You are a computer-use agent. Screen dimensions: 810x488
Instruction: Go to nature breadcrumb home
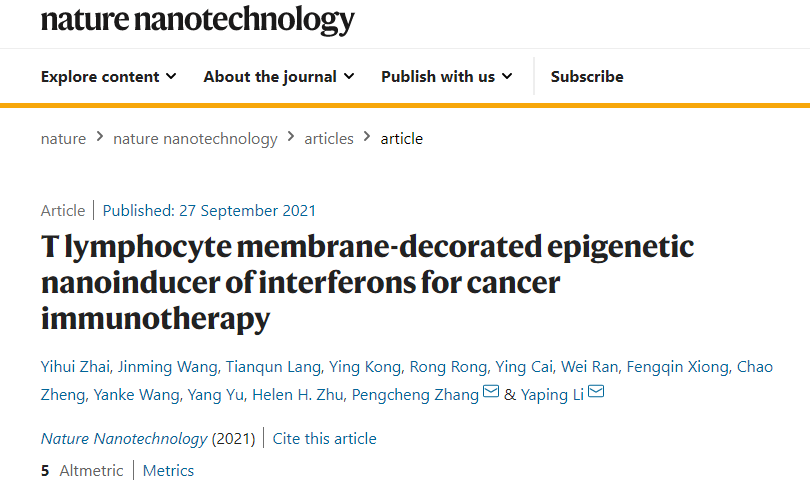click(63, 139)
